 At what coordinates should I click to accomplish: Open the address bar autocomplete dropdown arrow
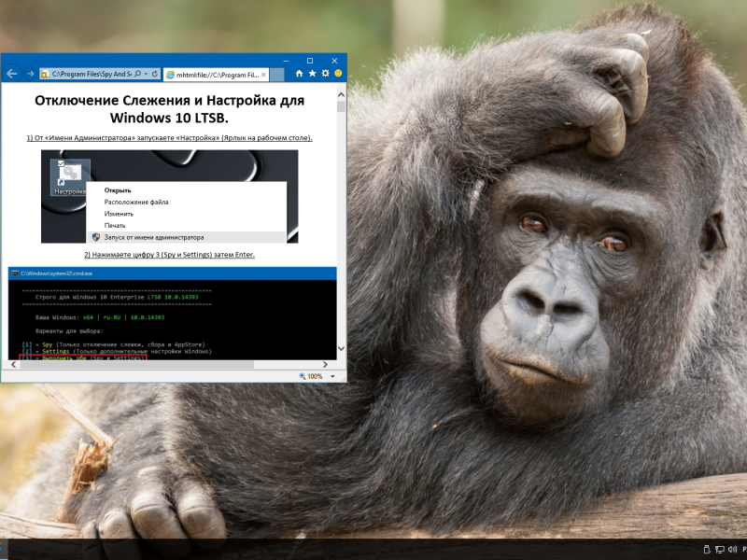pyautogui.click(x=147, y=74)
